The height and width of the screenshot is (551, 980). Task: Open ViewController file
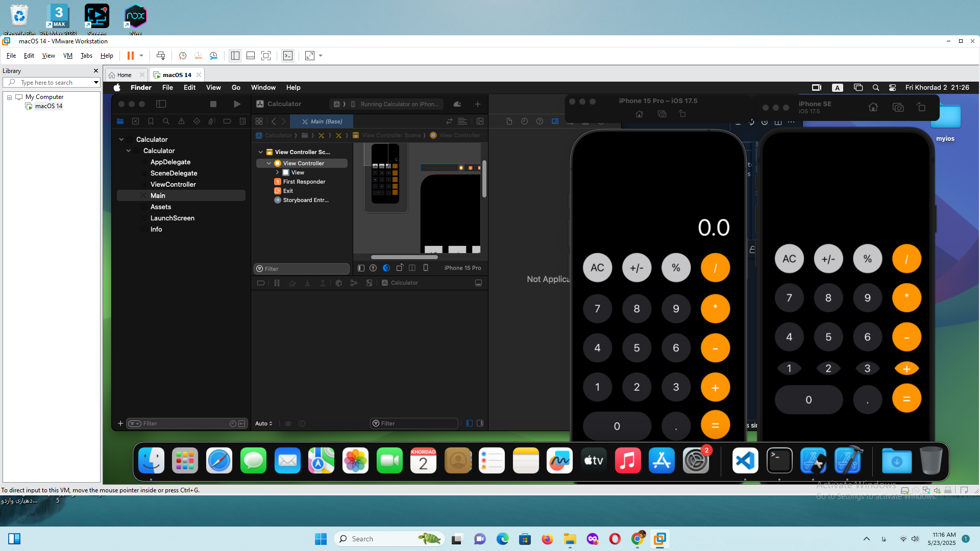pyautogui.click(x=173, y=184)
